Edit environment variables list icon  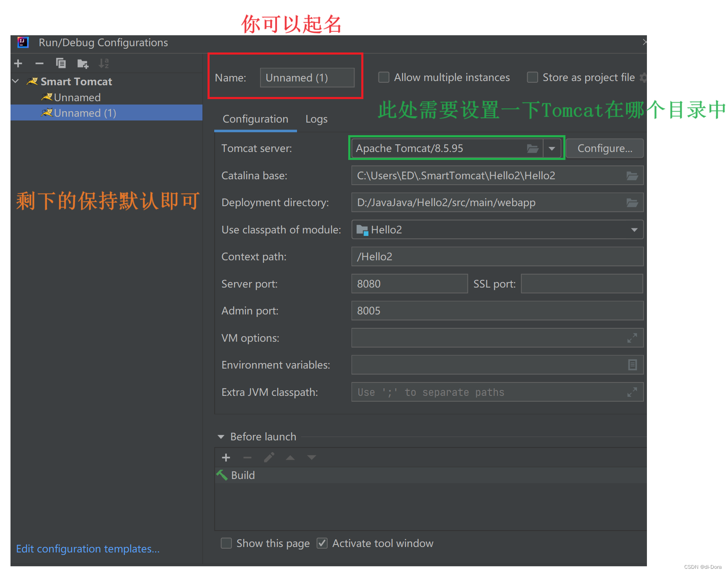click(632, 365)
